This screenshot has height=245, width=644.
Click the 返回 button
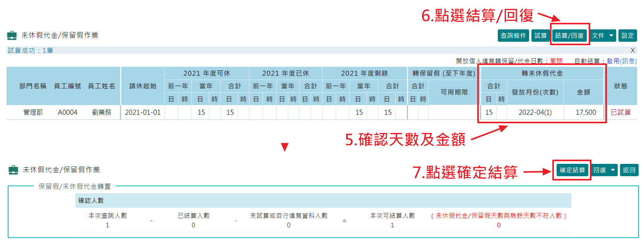pyautogui.click(x=629, y=170)
